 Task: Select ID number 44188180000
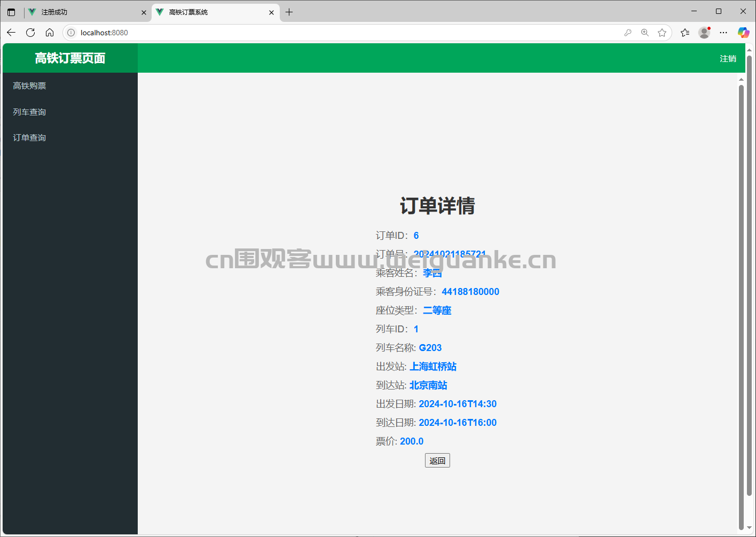pyautogui.click(x=470, y=292)
